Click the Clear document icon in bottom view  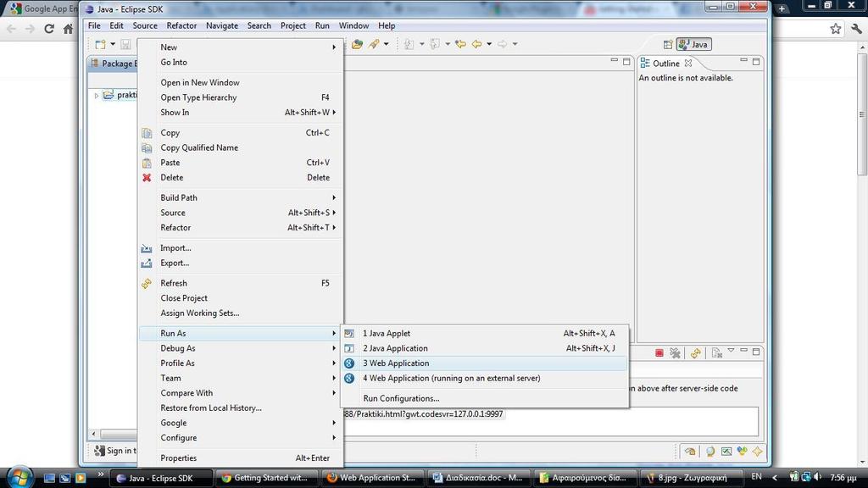click(x=716, y=352)
